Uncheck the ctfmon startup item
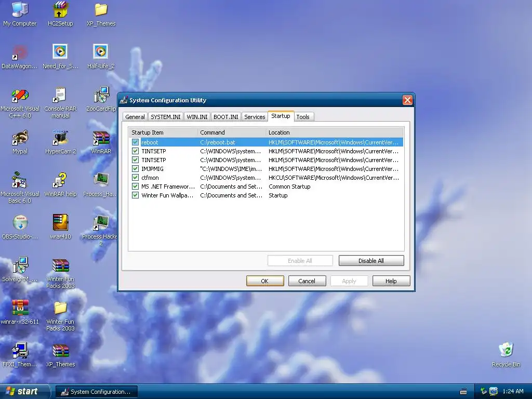Screen dimensions: 532x399 pos(136,178)
